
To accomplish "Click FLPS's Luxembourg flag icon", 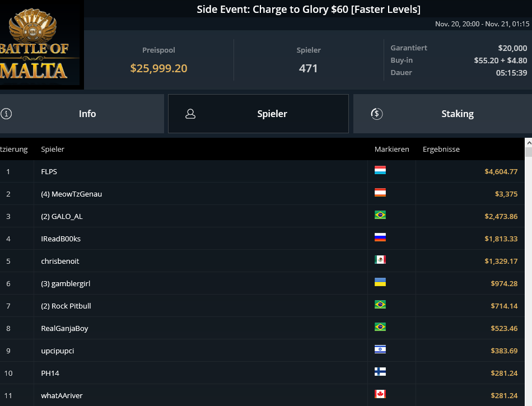I will coord(380,170).
